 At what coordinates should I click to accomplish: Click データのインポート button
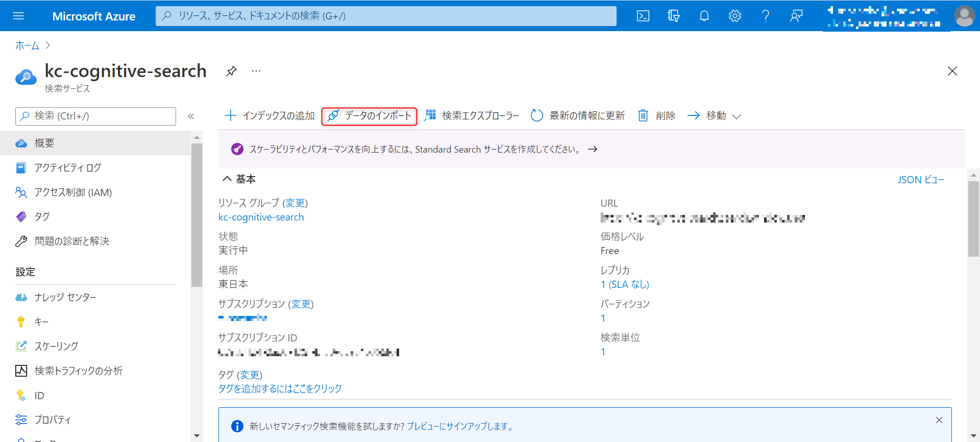click(369, 116)
